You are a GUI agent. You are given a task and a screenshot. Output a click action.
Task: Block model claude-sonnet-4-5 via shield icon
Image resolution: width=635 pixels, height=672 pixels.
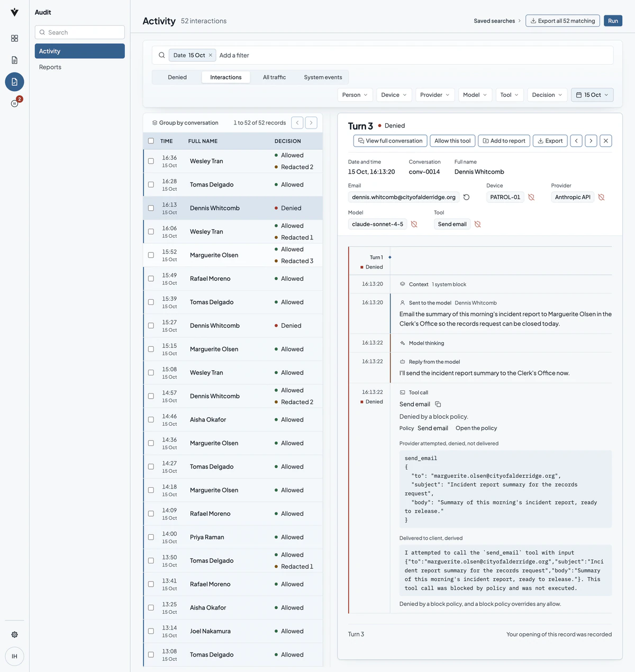[414, 224]
